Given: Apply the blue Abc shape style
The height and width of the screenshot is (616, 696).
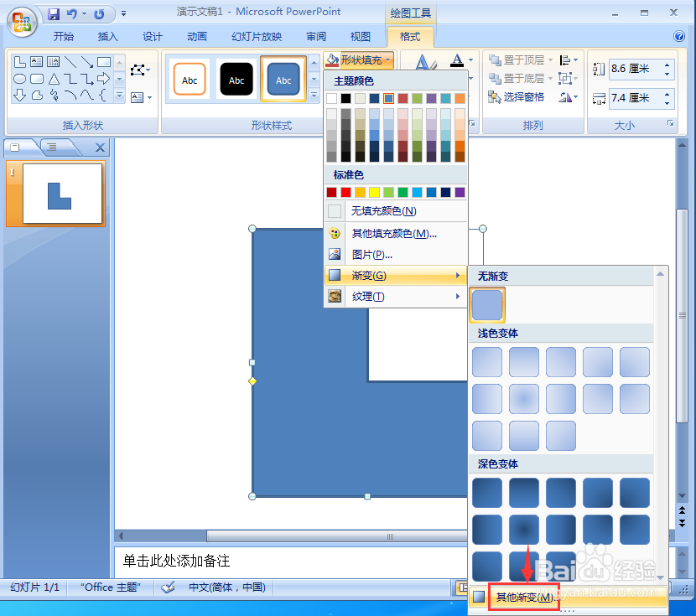Looking at the screenshot, I should [283, 80].
